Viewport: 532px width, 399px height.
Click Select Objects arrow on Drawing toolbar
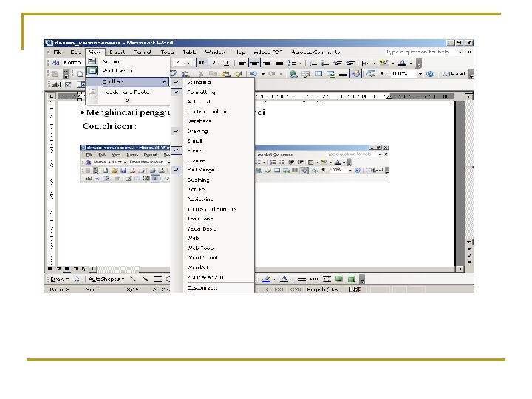point(77,279)
